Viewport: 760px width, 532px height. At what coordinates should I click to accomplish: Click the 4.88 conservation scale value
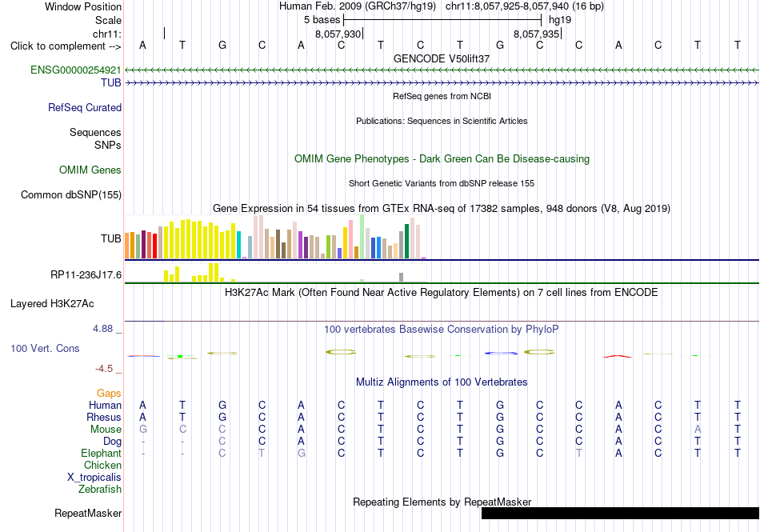tap(102, 329)
